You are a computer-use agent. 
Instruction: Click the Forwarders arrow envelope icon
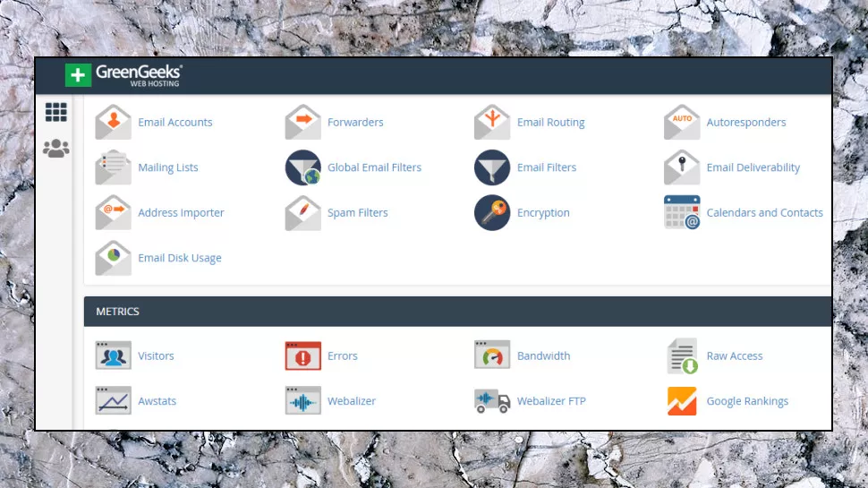coord(302,122)
